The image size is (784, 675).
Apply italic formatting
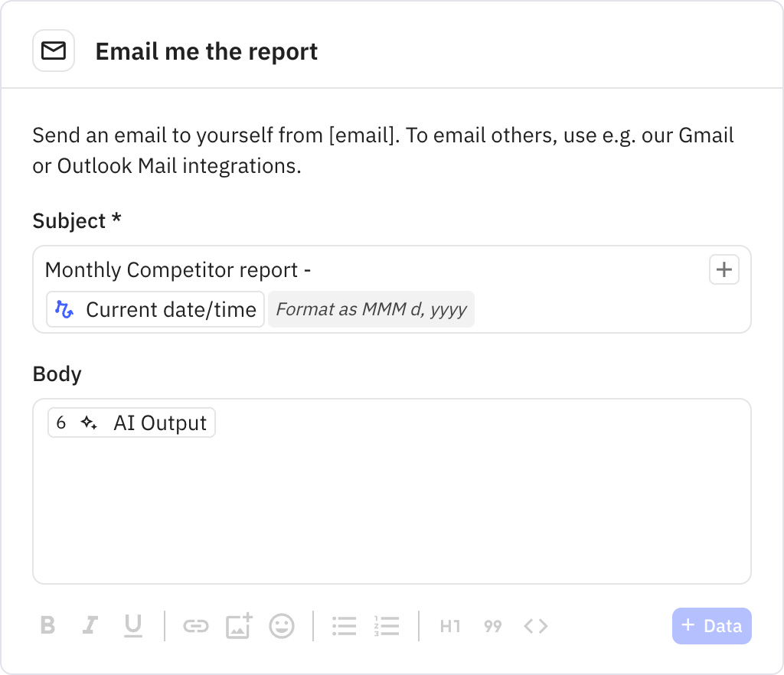[90, 626]
